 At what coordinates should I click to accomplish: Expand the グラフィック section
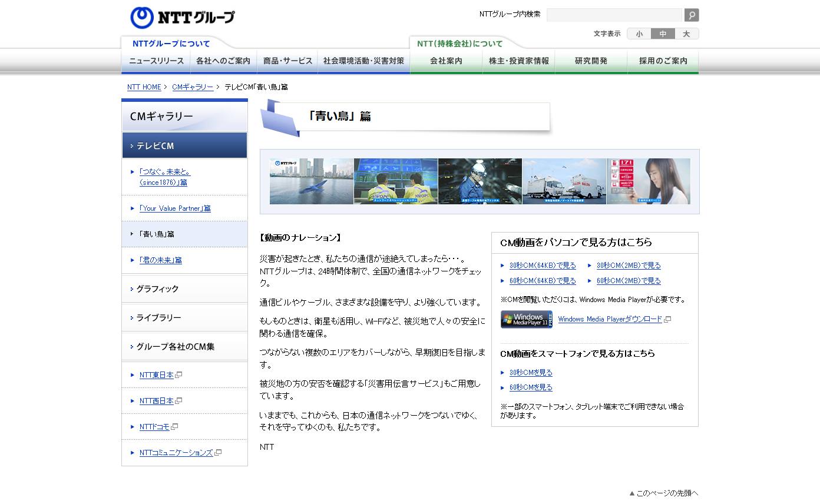[x=184, y=289]
